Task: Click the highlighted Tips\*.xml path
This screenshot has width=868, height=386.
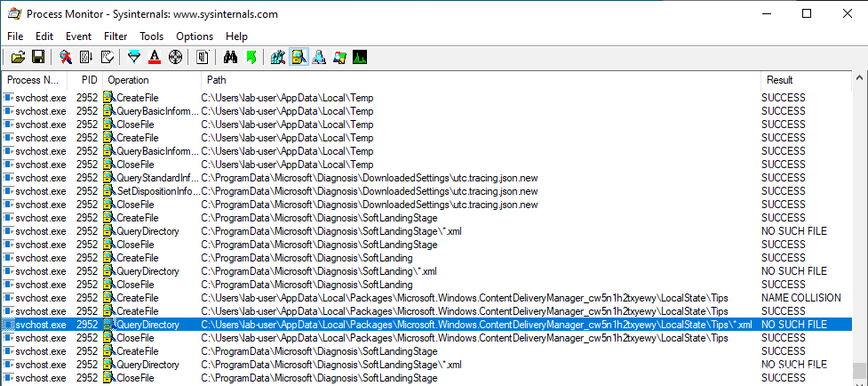Action: pyautogui.click(x=476, y=325)
